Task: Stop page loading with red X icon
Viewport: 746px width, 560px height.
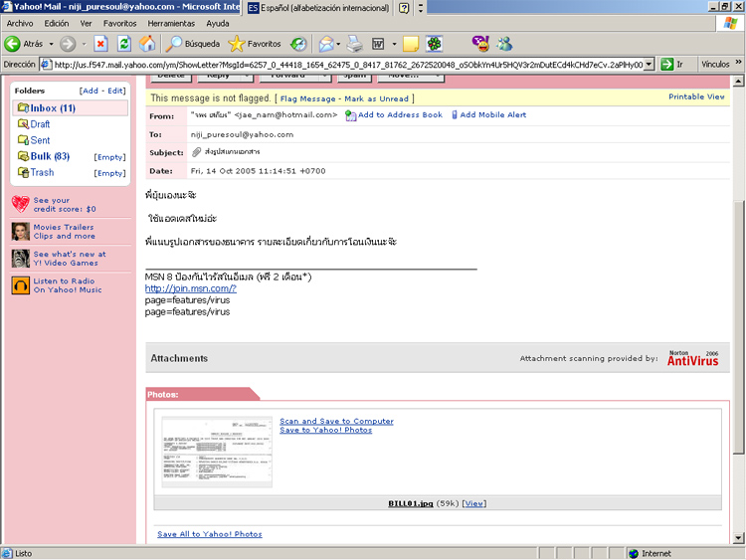Action: click(x=100, y=44)
